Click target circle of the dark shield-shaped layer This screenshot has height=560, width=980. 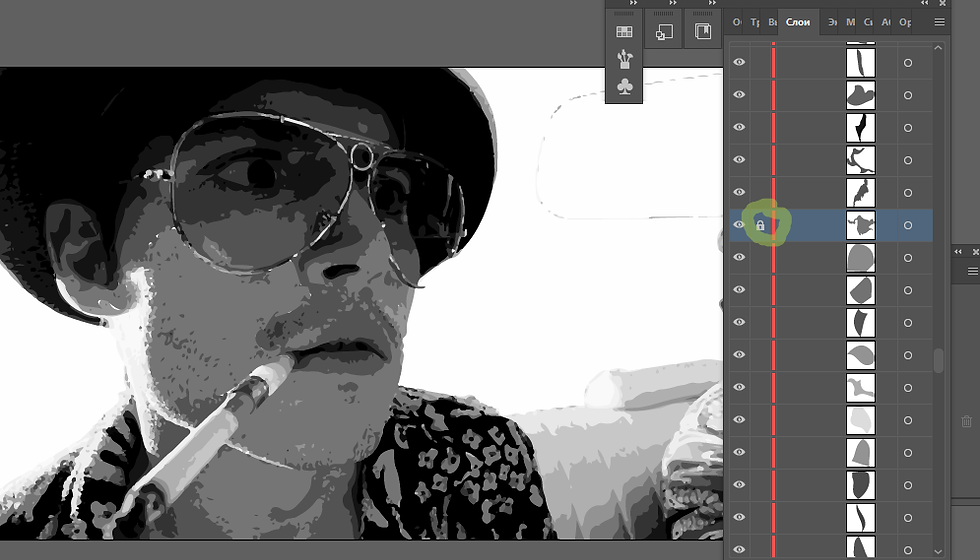click(x=908, y=486)
